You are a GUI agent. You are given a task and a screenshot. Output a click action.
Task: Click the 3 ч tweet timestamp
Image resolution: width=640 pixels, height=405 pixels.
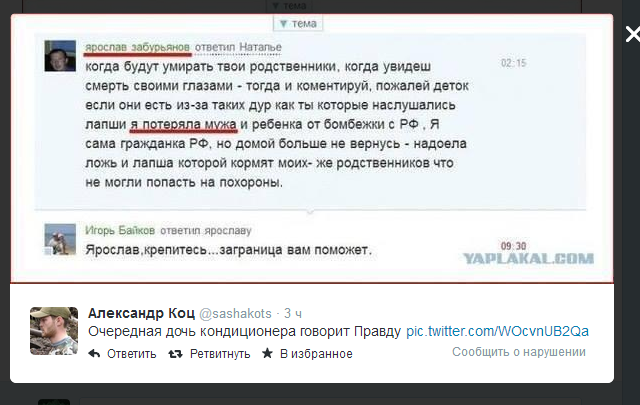(x=293, y=314)
